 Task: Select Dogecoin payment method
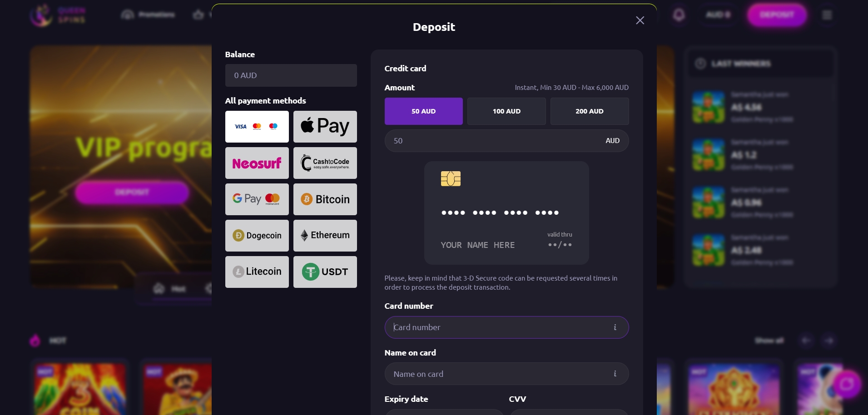pyautogui.click(x=257, y=236)
